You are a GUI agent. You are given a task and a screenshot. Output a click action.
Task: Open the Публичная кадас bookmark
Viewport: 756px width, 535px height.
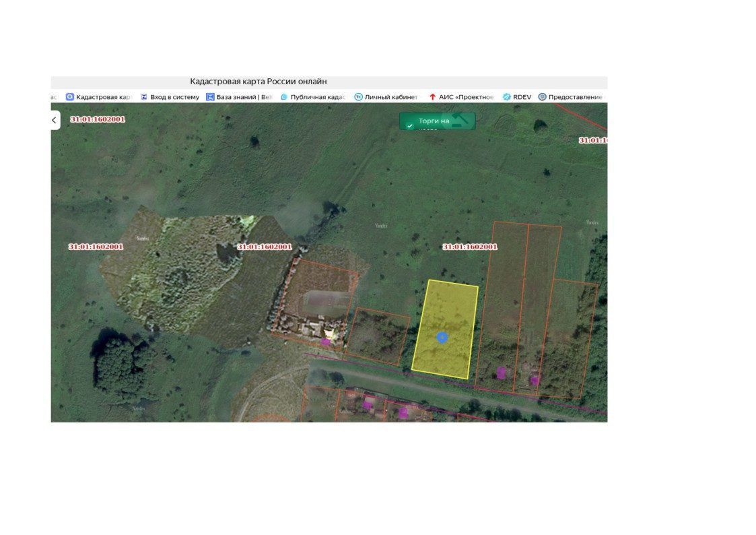pyautogui.click(x=314, y=97)
